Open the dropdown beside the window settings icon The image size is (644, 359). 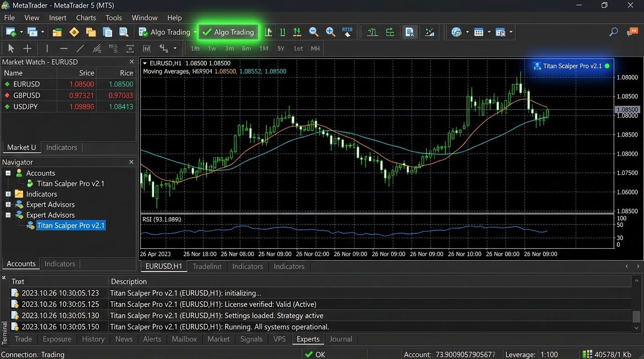pyautogui.click(x=511, y=32)
